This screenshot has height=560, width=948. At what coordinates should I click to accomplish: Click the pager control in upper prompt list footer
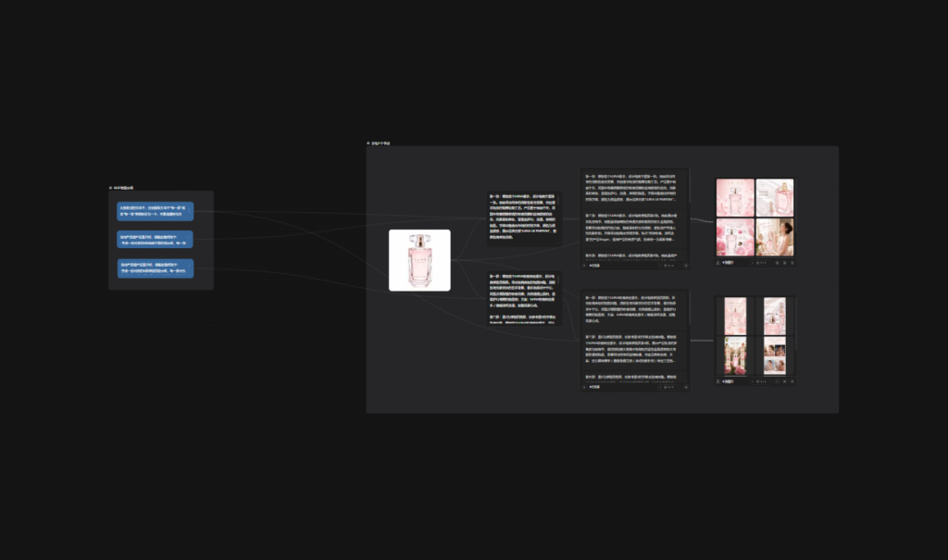(668, 266)
